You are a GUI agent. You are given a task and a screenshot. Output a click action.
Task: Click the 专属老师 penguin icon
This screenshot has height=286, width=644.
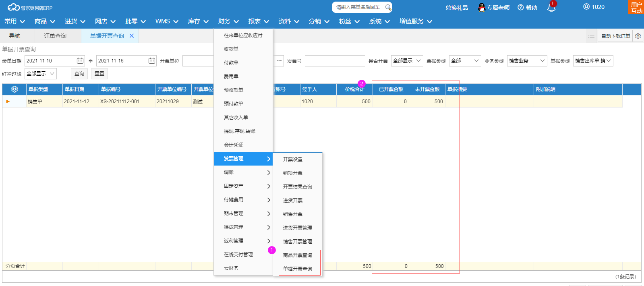[x=481, y=7]
